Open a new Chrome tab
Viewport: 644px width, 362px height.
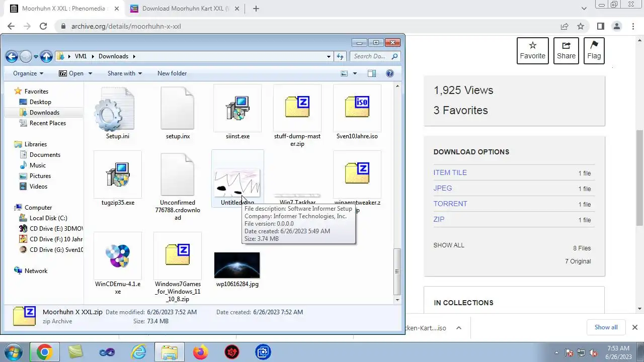256,9
